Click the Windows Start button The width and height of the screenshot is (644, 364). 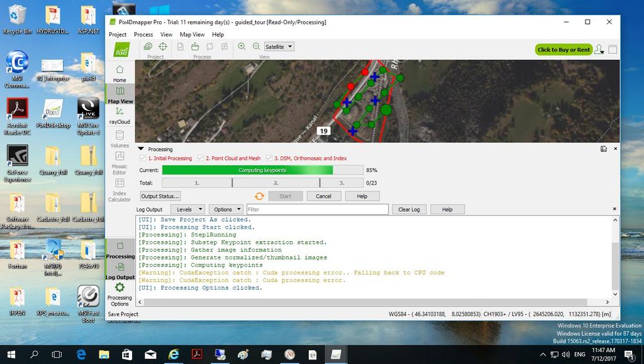(x=11, y=354)
